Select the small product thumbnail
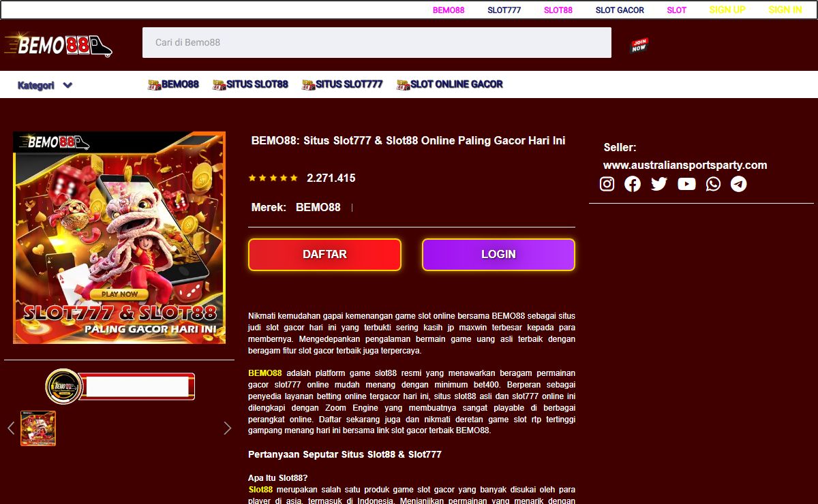 click(x=38, y=428)
